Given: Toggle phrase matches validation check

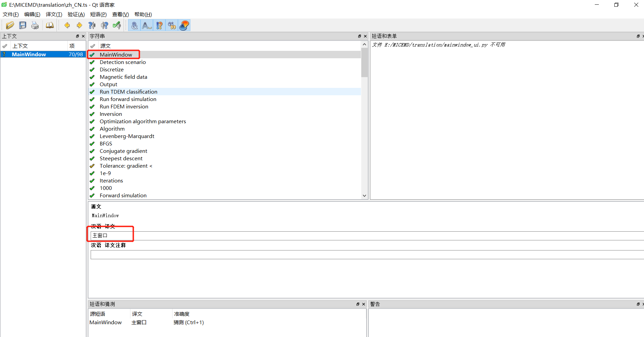Looking at the screenshot, I should [x=172, y=25].
